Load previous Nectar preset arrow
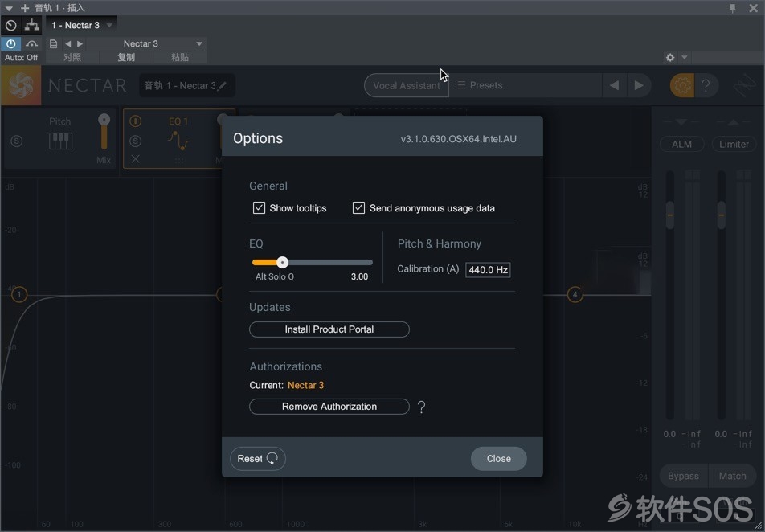This screenshot has height=532, width=765. (614, 85)
